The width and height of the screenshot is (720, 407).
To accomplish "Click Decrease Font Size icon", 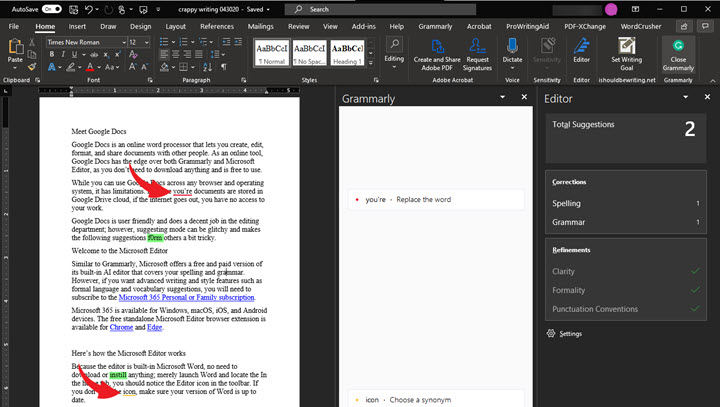I will [x=144, y=67].
